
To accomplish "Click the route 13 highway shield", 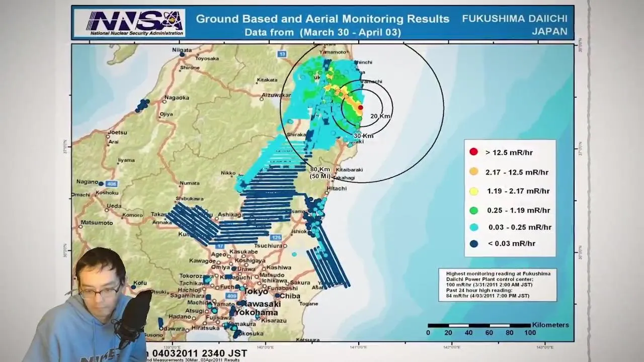I will point(282,54).
